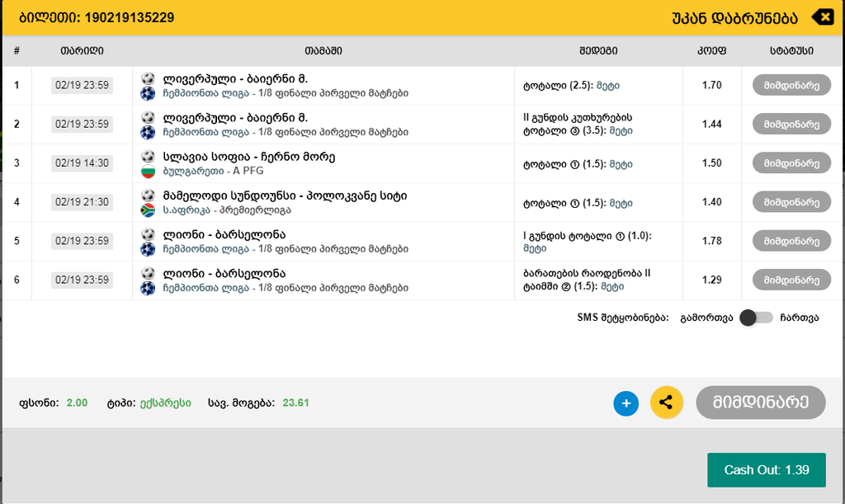Click ლიონი - ბარსელონა in row 5
The width and height of the screenshot is (845, 504).
coord(224,234)
